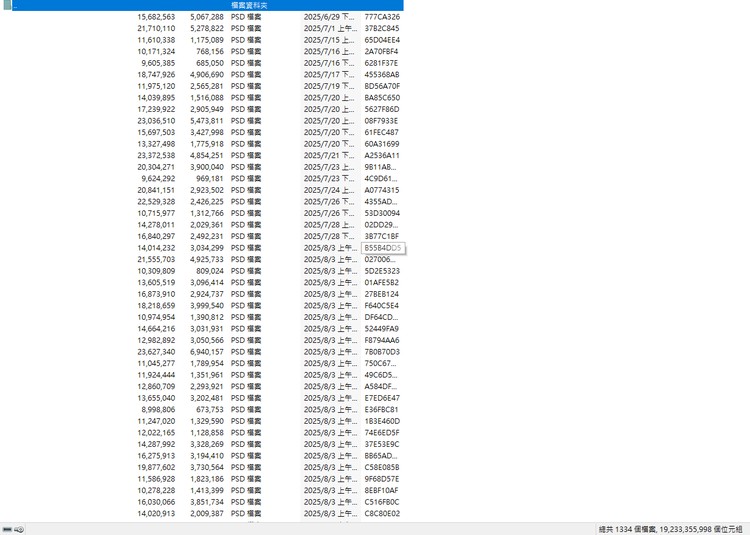Select the row with packed size 6,940,157
750x535 pixels.
[x=205, y=352]
